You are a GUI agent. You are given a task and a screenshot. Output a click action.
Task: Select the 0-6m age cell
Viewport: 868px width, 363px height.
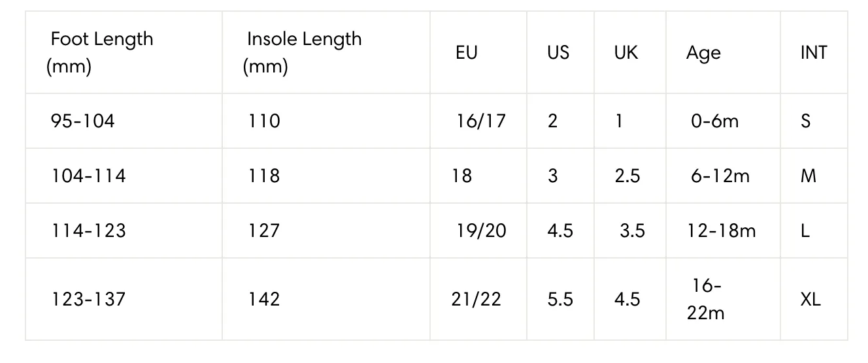point(714,121)
